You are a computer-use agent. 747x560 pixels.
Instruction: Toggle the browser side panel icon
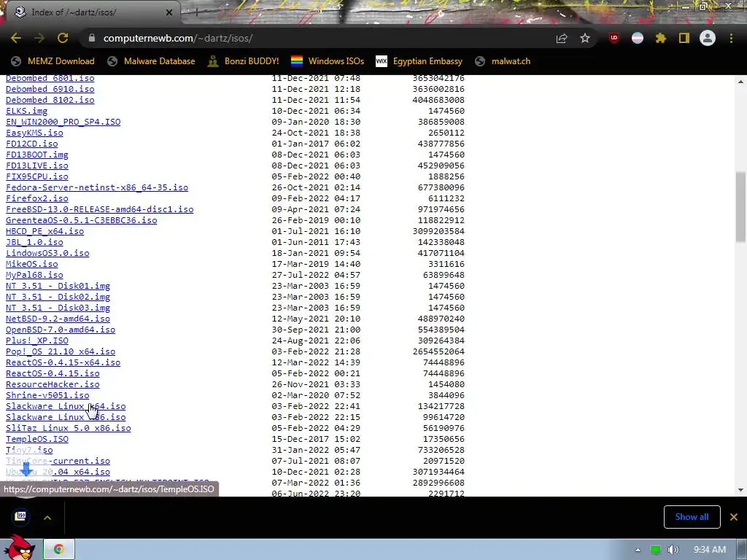(x=684, y=38)
